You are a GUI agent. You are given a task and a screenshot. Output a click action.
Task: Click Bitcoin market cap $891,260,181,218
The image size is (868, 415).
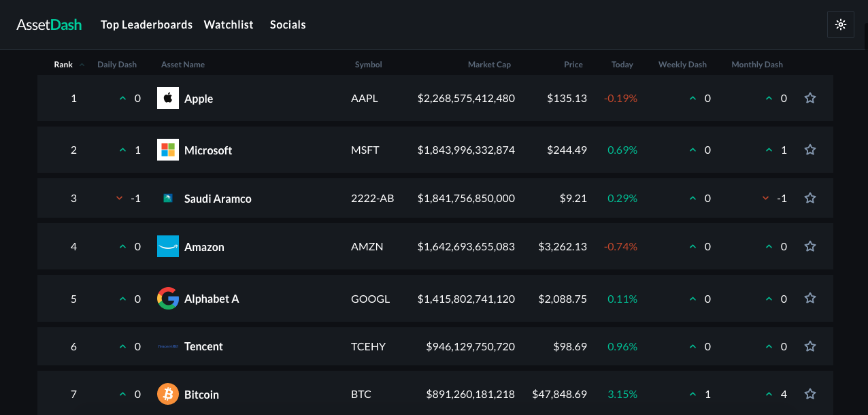[x=471, y=394]
